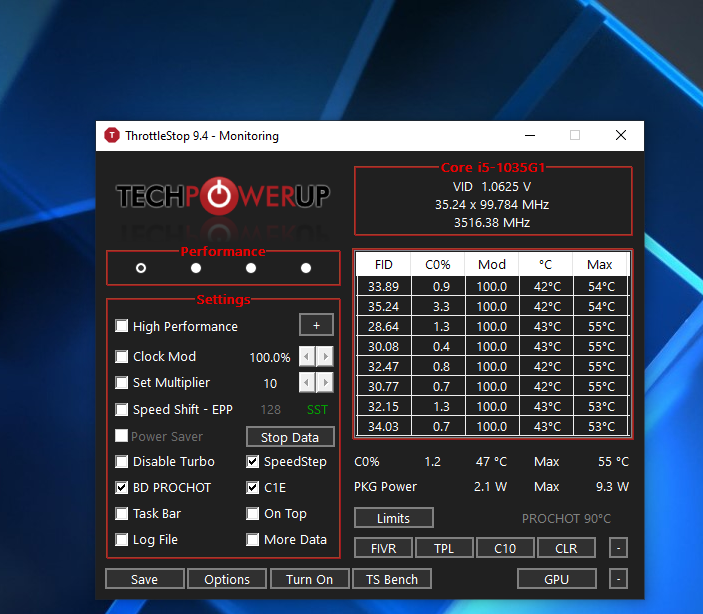Click the Core i5-1035G1 heading
Viewport: 703px width, 614px height.
tap(493, 167)
